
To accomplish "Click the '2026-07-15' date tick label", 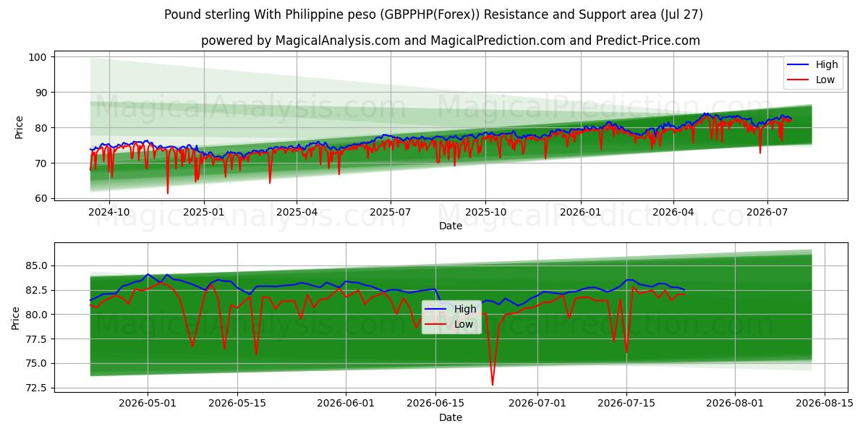I will click(627, 402).
